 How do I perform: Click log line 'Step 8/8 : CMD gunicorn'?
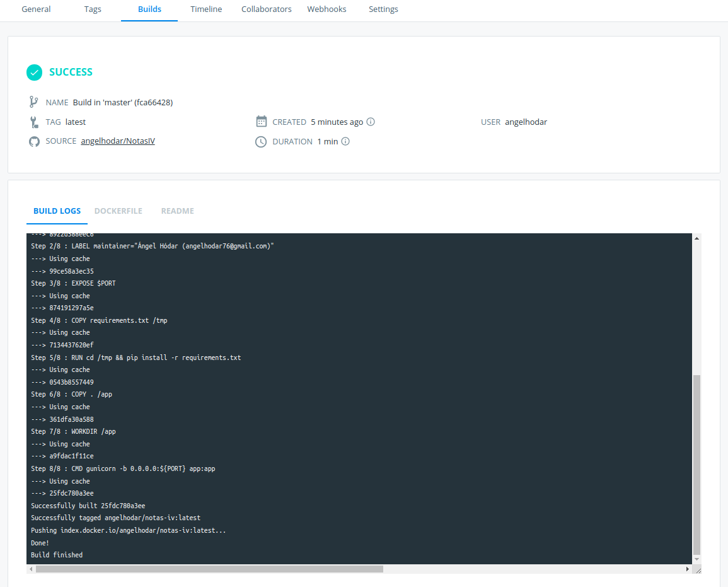[x=123, y=468]
